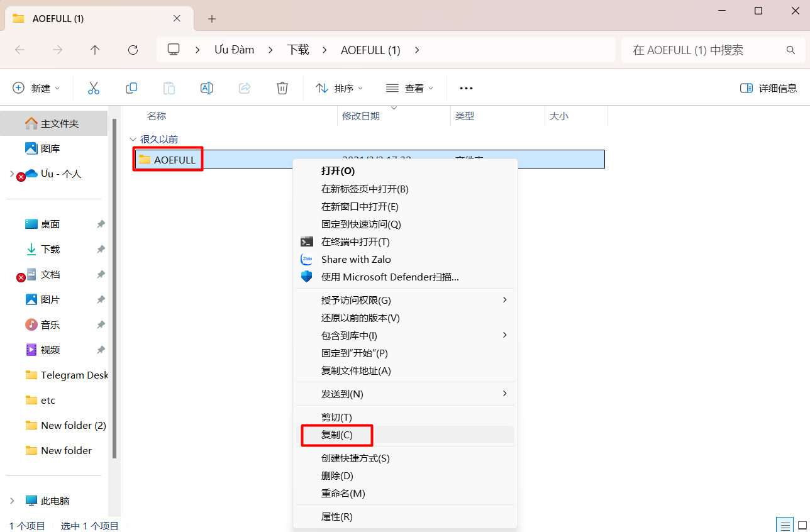
Task: Go back with the left arrow
Action: pyautogui.click(x=19, y=50)
